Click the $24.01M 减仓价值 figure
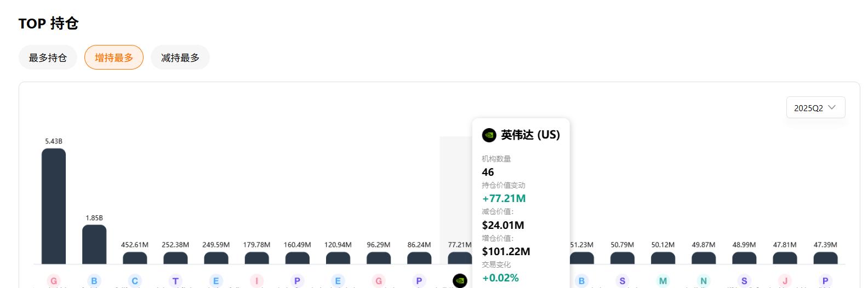Image resolution: width=868 pixels, height=288 pixels. (503, 225)
